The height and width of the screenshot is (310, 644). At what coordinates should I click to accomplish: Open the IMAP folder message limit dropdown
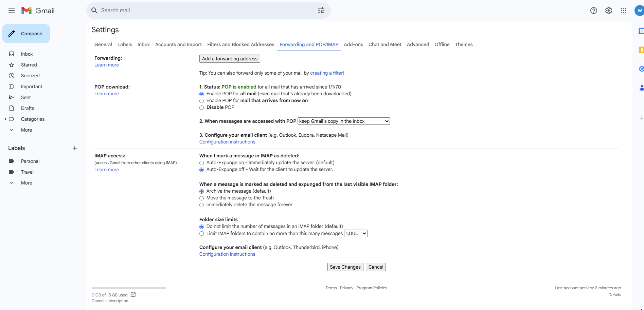[355, 233]
